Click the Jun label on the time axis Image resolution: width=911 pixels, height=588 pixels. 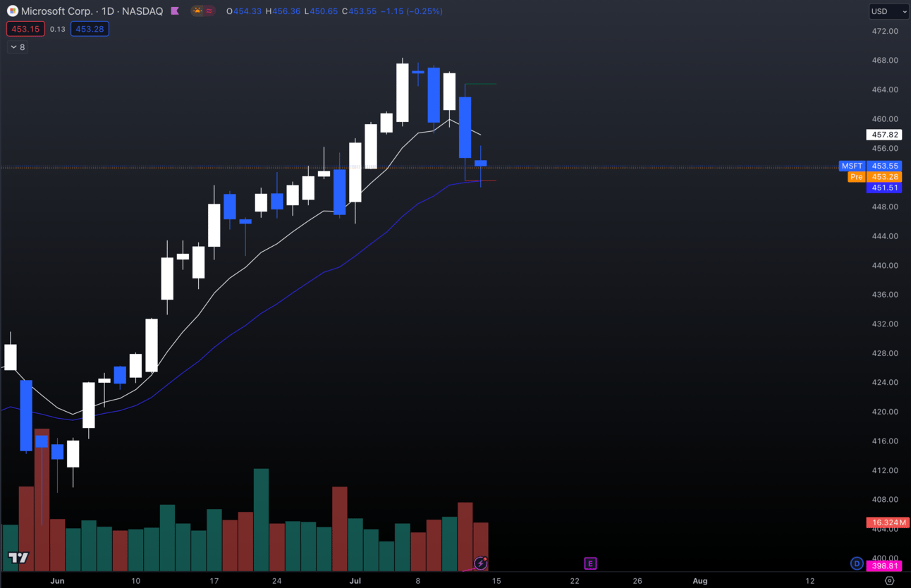click(x=57, y=581)
